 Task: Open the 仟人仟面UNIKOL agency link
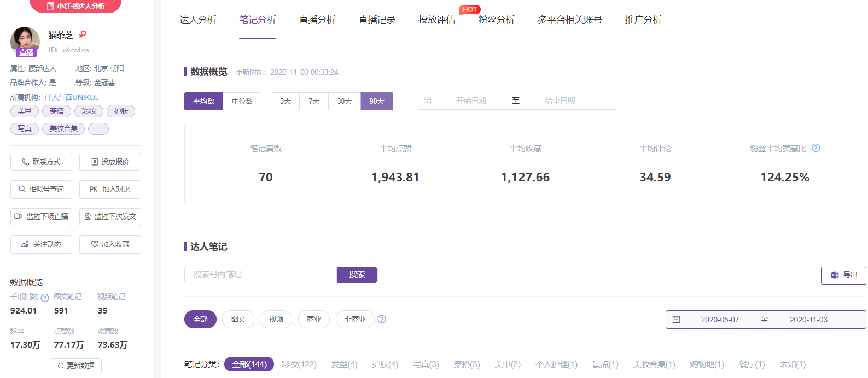(x=72, y=97)
